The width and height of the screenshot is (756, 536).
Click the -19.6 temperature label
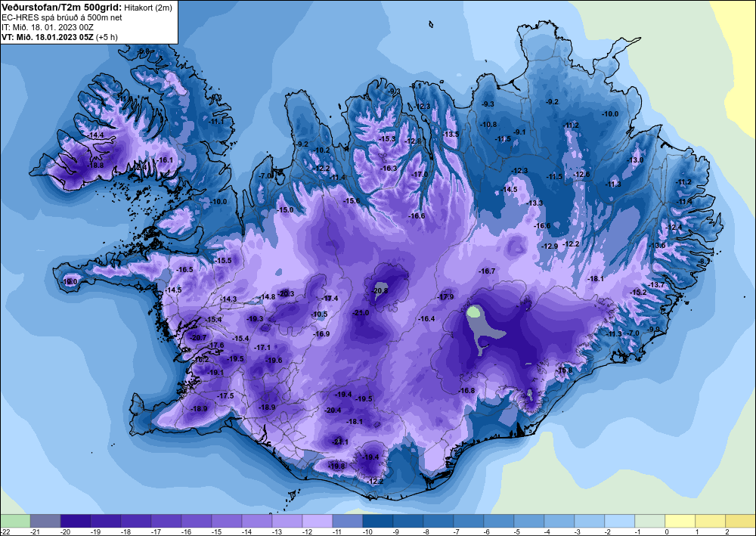pos(274,361)
